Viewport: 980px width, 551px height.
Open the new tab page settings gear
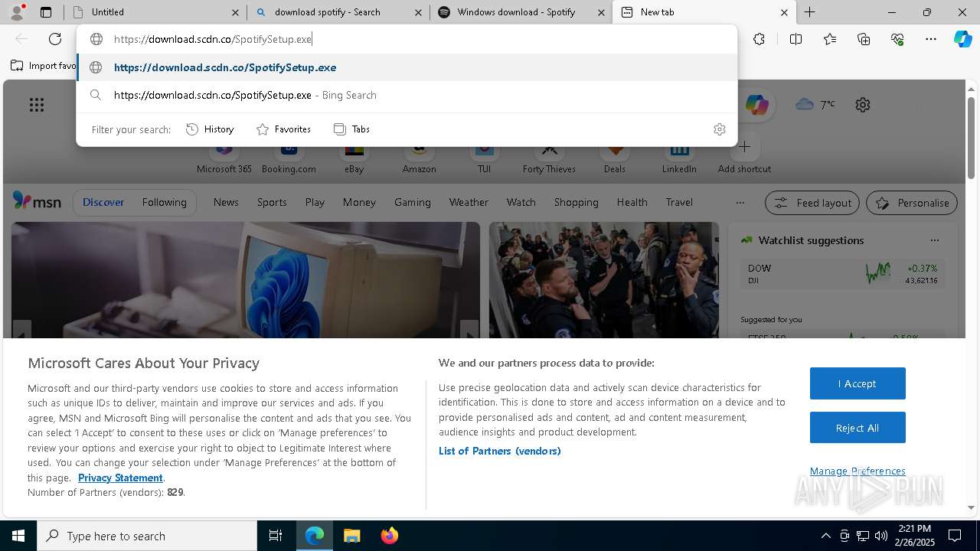tap(863, 105)
